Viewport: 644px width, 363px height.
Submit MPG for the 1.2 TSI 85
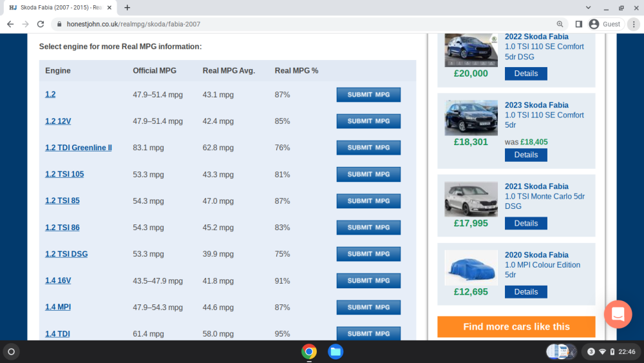click(368, 201)
